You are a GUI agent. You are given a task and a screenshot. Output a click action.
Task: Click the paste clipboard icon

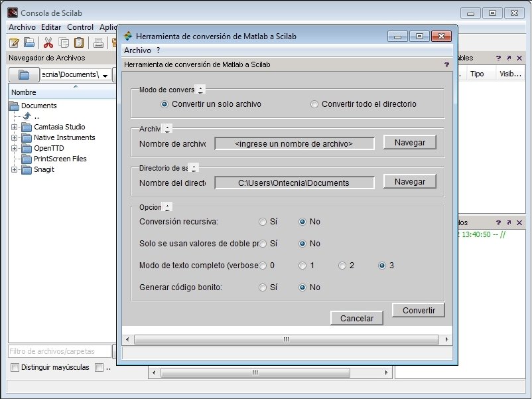point(79,42)
